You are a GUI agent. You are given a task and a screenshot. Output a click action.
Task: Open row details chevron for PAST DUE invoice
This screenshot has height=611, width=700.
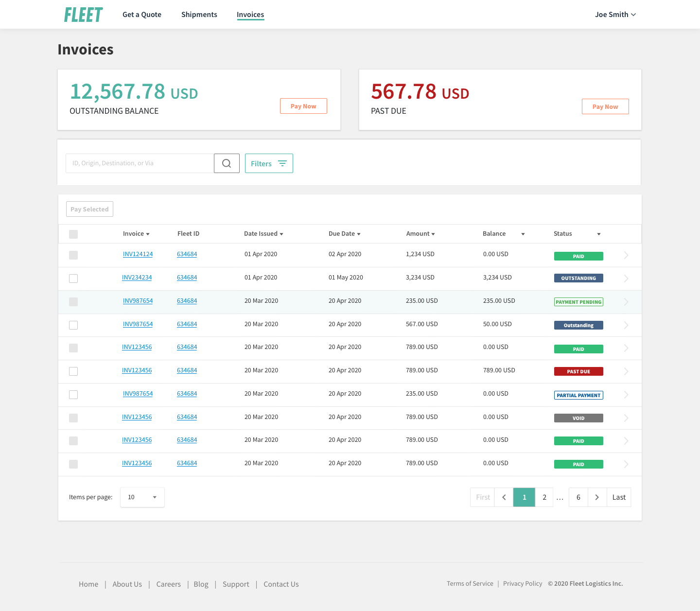tap(626, 371)
